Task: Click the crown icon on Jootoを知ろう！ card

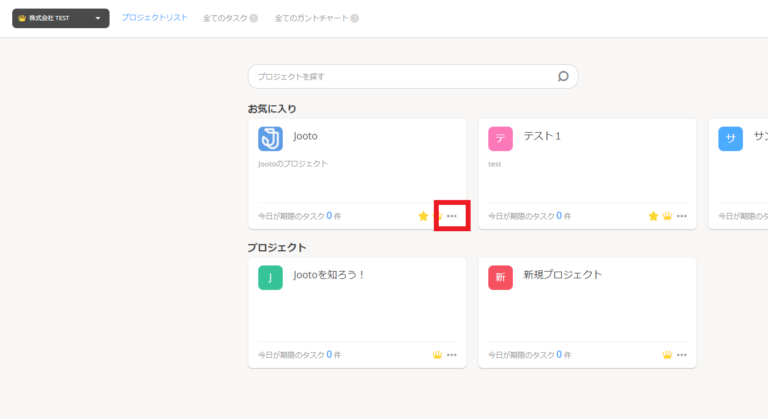Action: [x=437, y=354]
